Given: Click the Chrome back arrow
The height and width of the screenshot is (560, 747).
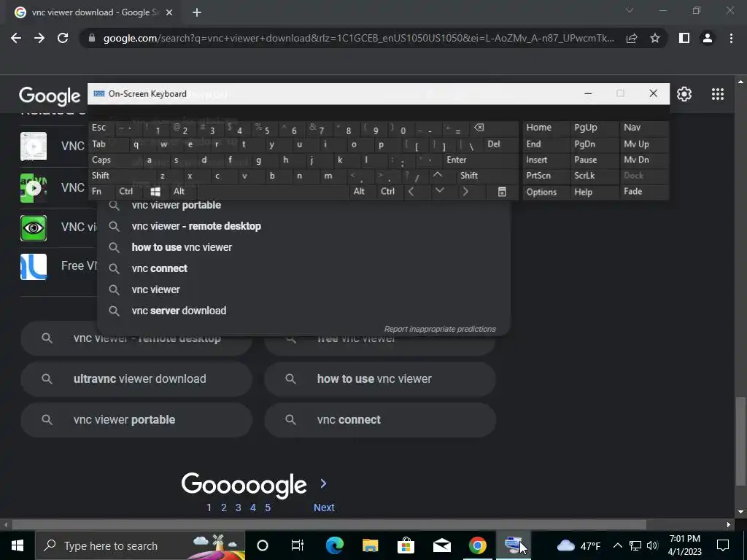Looking at the screenshot, I should [x=16, y=38].
